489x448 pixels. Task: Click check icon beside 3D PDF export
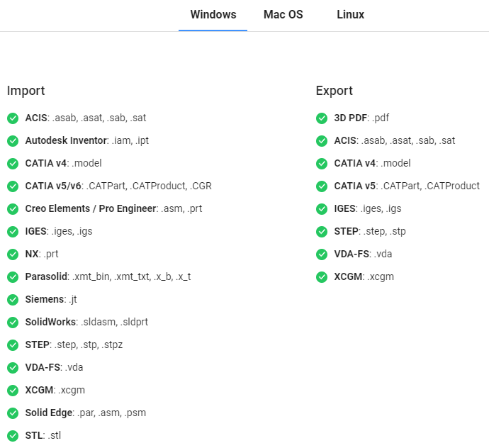click(322, 118)
